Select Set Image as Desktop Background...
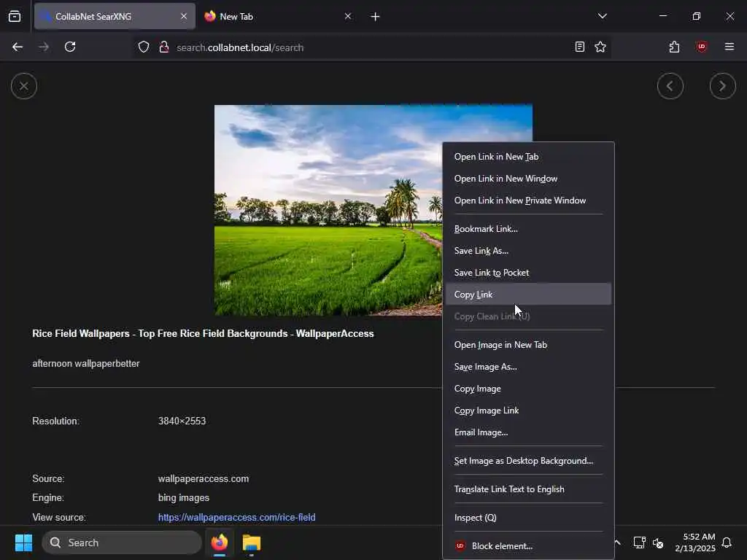Viewport: 747px width, 560px height. click(528, 461)
